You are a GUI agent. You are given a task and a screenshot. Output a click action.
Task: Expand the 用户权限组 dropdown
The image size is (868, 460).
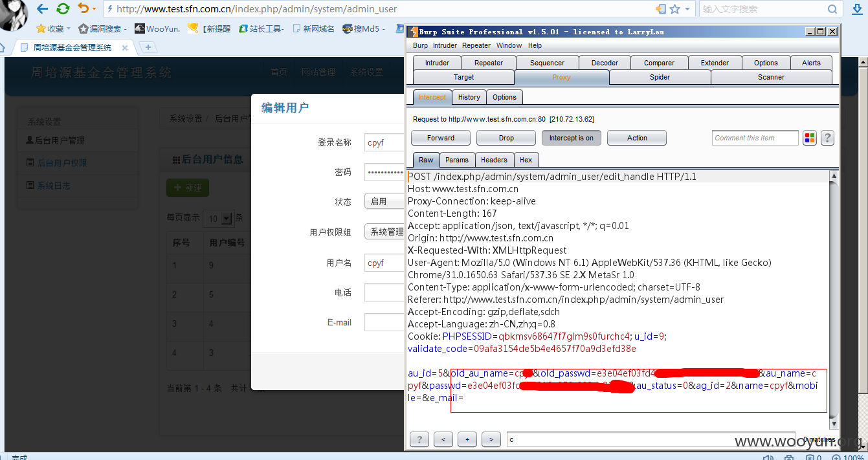pyautogui.click(x=384, y=232)
